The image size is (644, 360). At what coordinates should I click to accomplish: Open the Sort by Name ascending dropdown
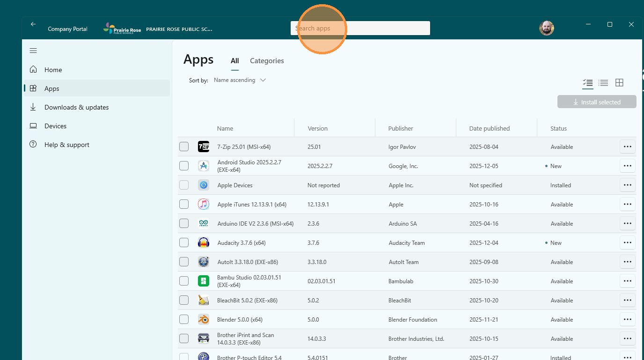(240, 81)
